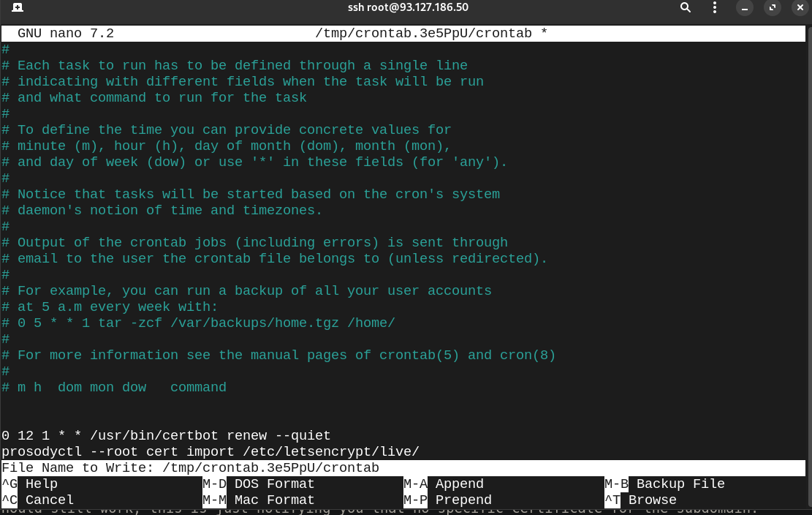Click the ^C Cancel shortcut
The width and height of the screenshot is (812, 515).
pos(38,500)
